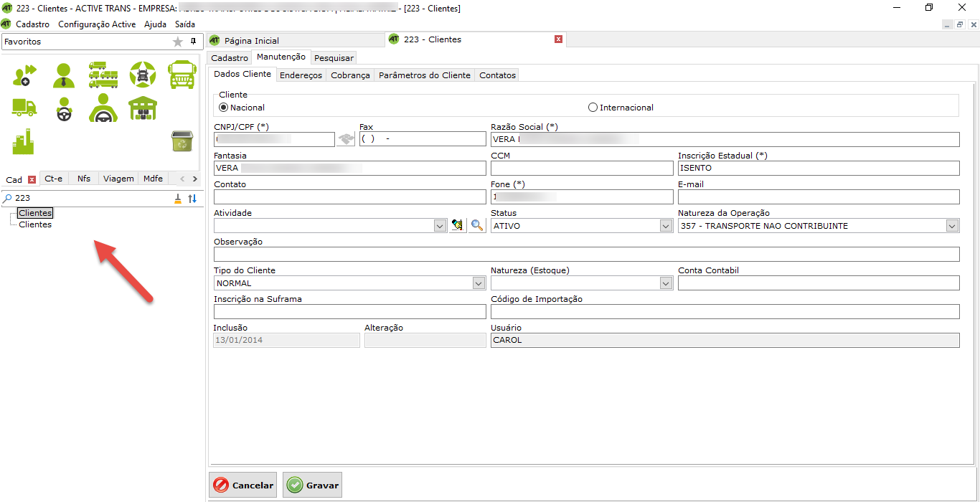This screenshot has width=980, height=502.
Task: Click into the E-mail field
Action: (x=818, y=197)
